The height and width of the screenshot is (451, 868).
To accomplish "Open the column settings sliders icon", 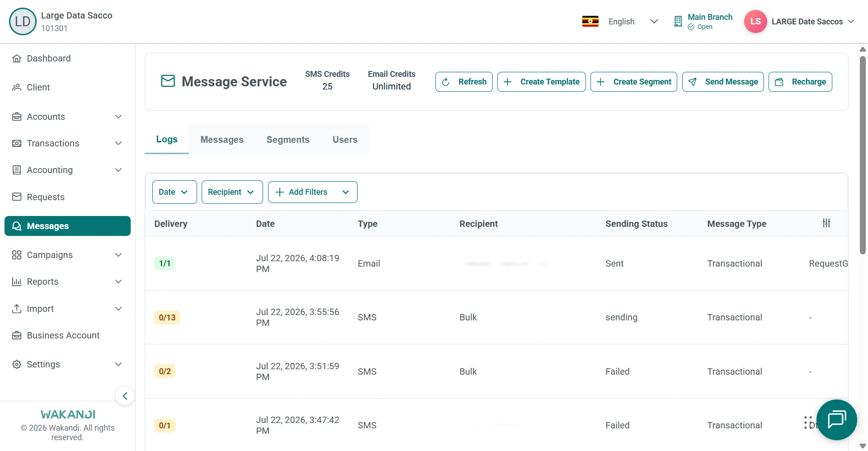I will 826,223.
